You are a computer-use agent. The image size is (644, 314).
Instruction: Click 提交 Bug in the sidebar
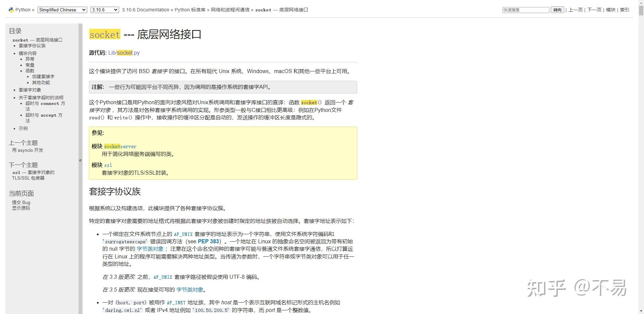coord(21,202)
